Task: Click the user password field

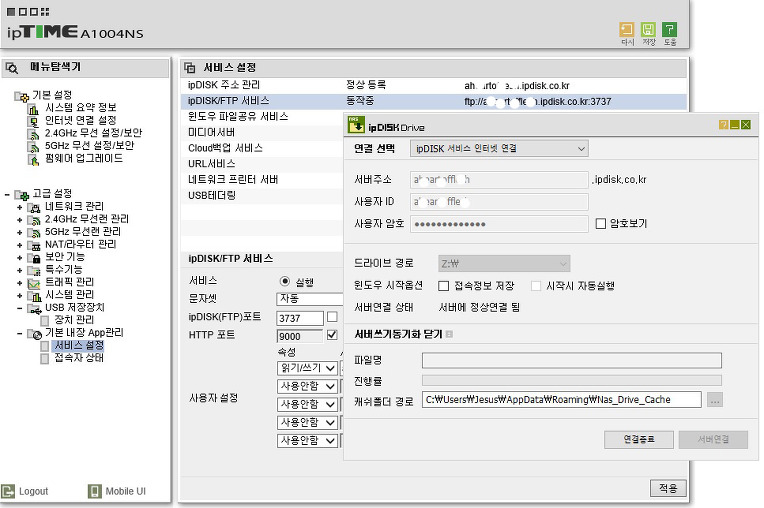Action: coord(499,224)
